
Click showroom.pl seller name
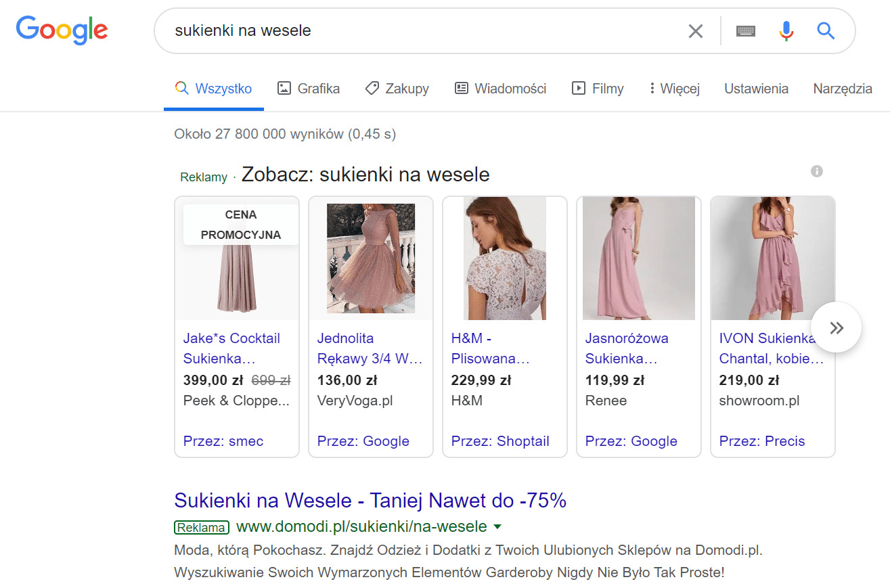[759, 401]
